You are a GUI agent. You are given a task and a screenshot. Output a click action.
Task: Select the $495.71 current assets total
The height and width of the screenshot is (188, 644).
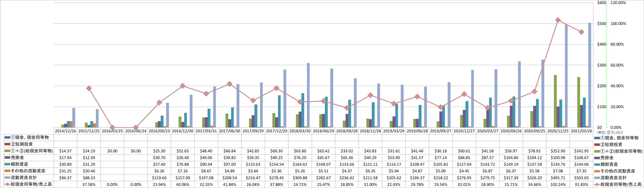coord(558,178)
